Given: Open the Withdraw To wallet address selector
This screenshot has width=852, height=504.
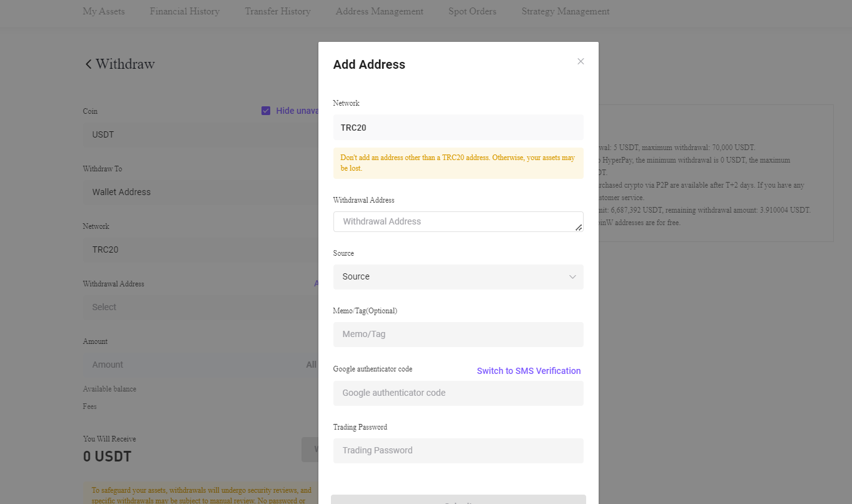Looking at the screenshot, I should click(200, 192).
